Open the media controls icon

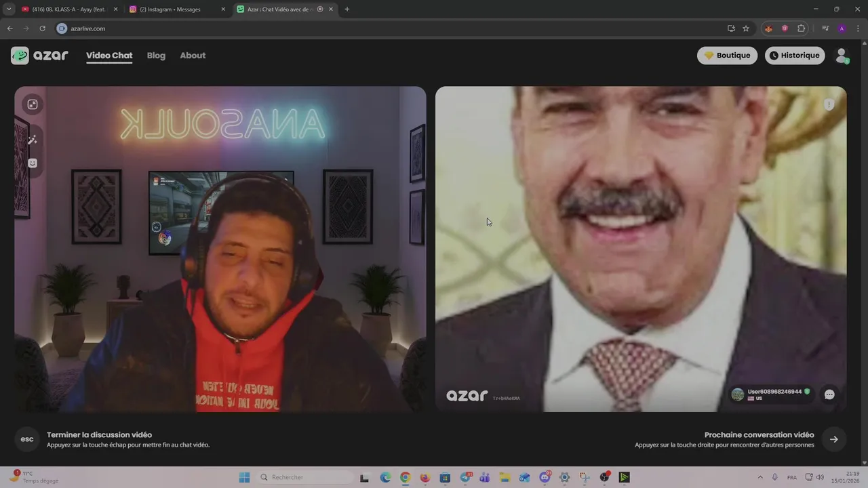click(825, 28)
